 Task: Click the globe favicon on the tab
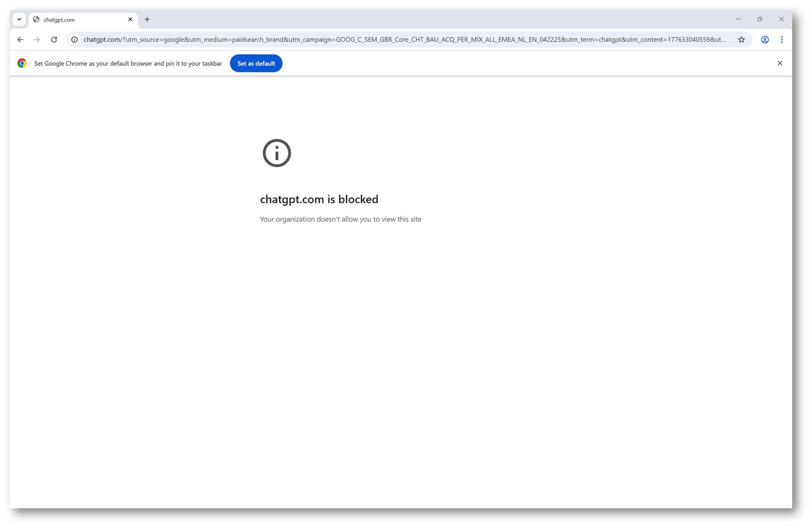36,19
